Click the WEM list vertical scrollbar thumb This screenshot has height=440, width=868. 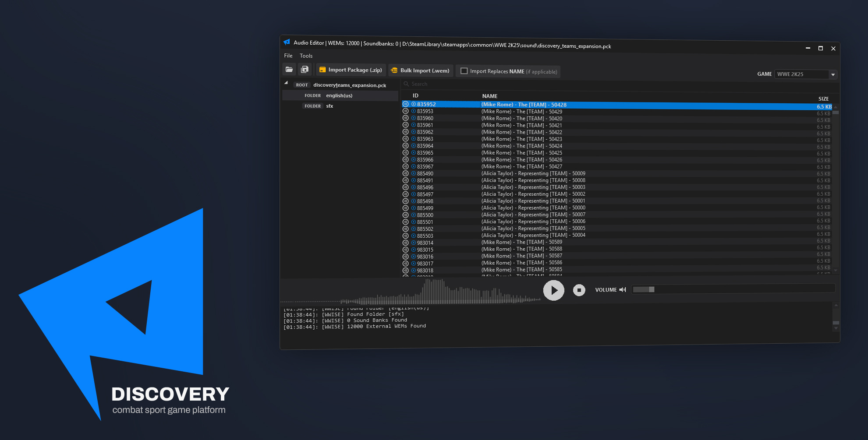tap(836, 113)
